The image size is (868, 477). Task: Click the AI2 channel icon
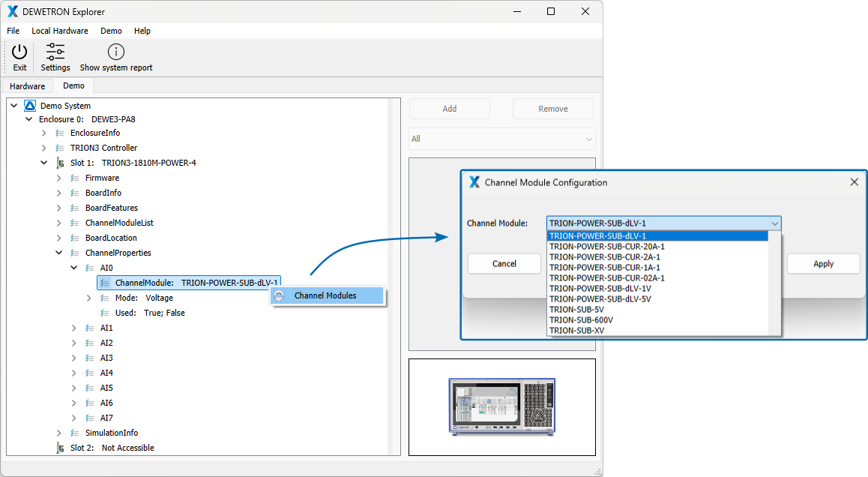pos(90,343)
